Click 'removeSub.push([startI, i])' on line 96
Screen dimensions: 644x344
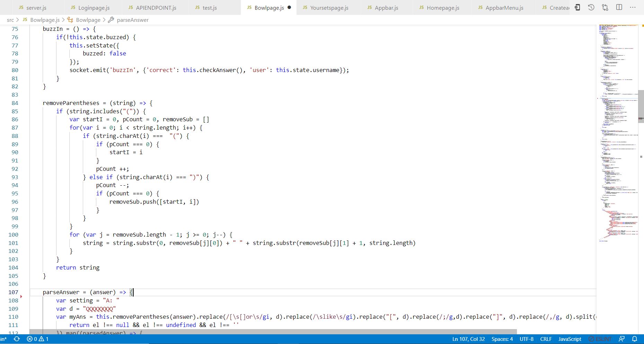coord(154,202)
